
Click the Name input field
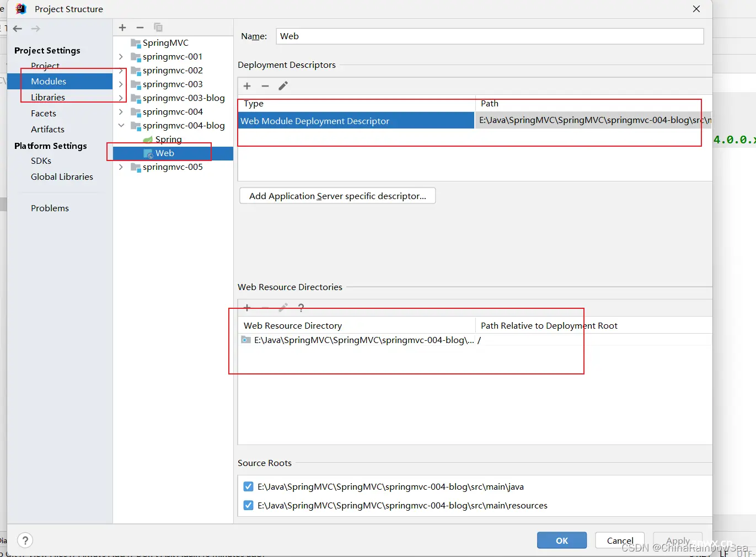[x=490, y=36]
